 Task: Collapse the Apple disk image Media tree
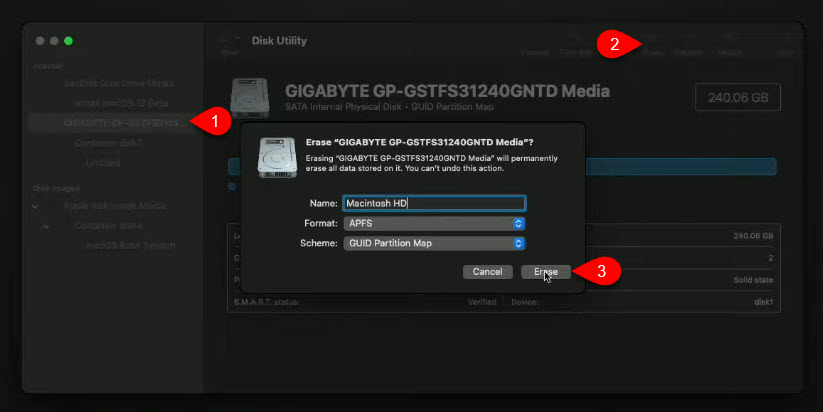pyautogui.click(x=35, y=206)
